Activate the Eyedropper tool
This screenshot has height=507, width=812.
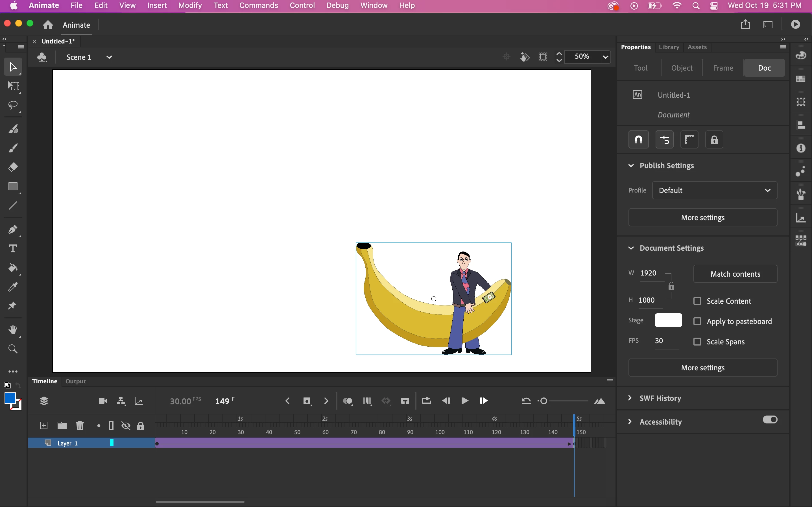click(13, 287)
